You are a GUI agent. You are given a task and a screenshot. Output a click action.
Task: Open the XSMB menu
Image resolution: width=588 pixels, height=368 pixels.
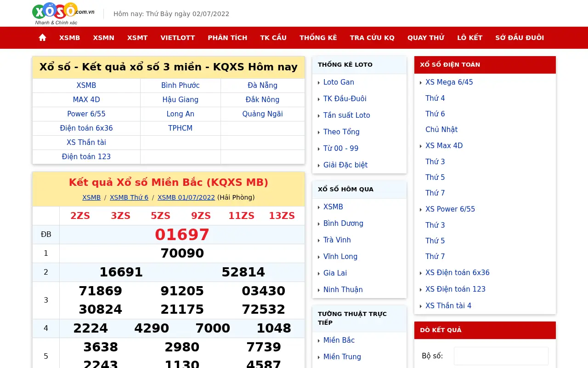[69, 38]
